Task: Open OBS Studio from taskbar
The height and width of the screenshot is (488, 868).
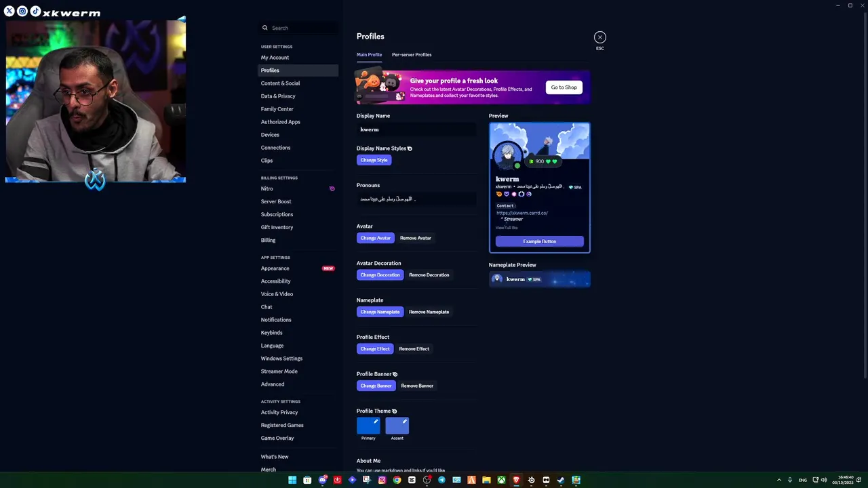Action: pos(427,480)
